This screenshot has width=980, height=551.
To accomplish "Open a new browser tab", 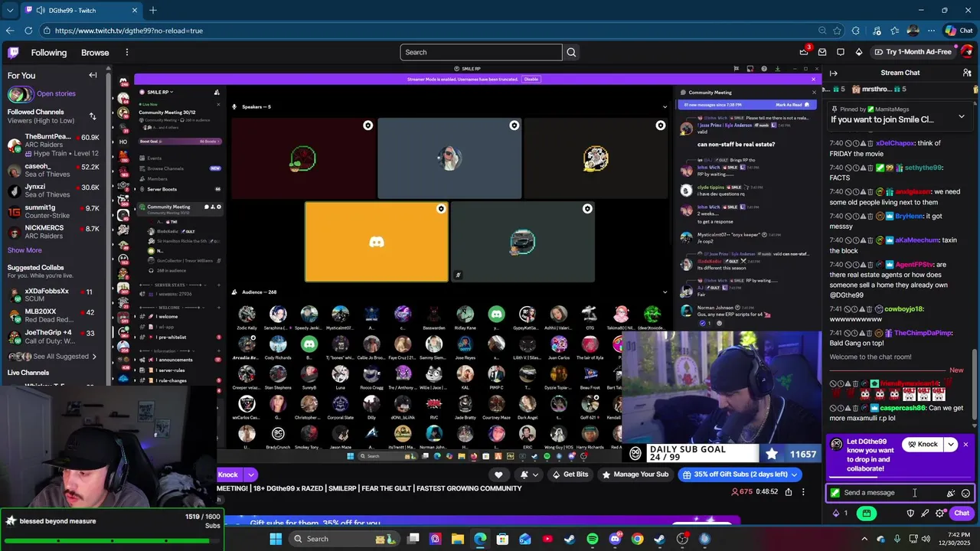I will (x=153, y=10).
